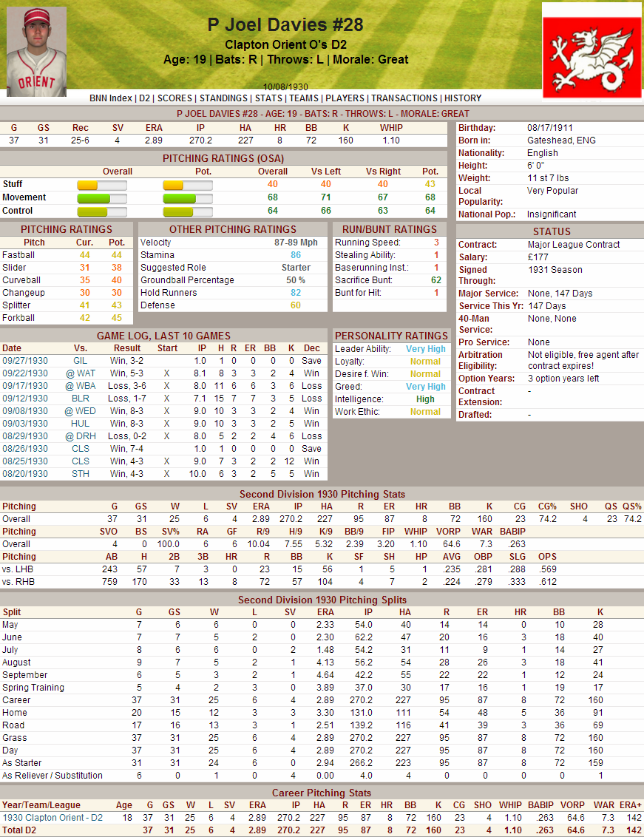Go to the STANDINGS page
Viewport: 644px width, 837px height.
(223, 98)
